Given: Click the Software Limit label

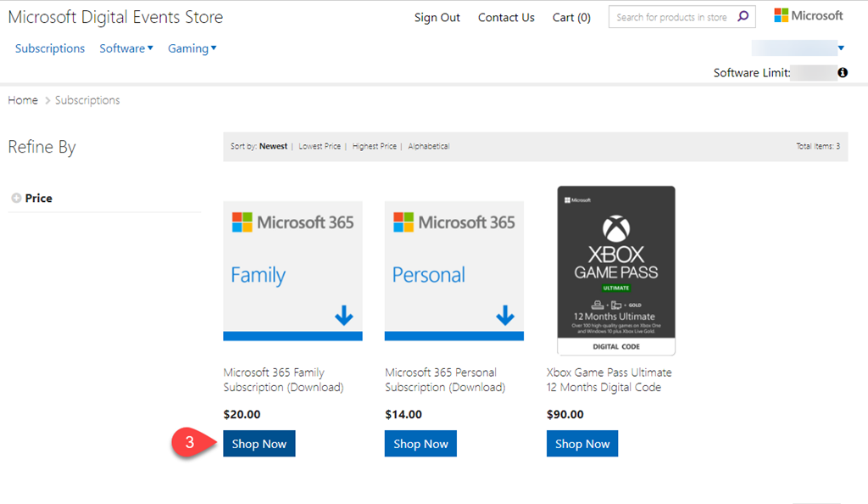Looking at the screenshot, I should [x=752, y=73].
